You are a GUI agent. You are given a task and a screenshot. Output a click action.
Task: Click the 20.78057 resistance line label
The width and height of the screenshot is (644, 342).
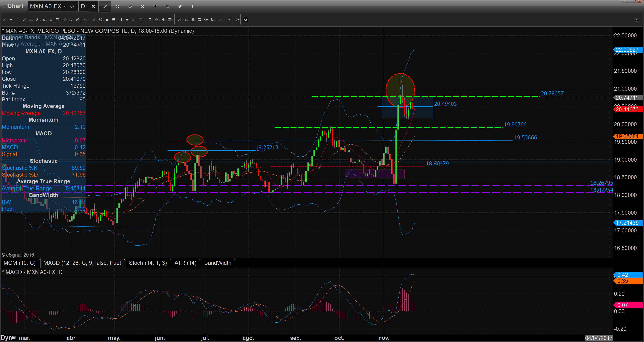(552, 94)
